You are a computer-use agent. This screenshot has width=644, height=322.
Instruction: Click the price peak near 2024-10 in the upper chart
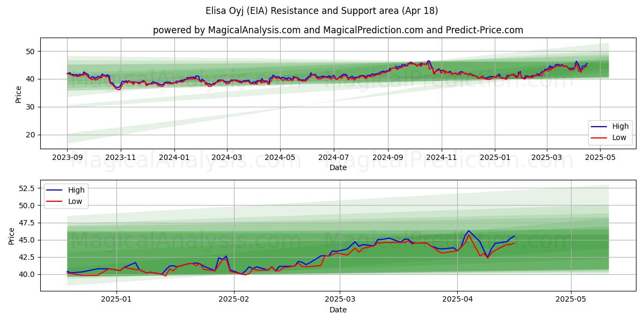coord(428,61)
